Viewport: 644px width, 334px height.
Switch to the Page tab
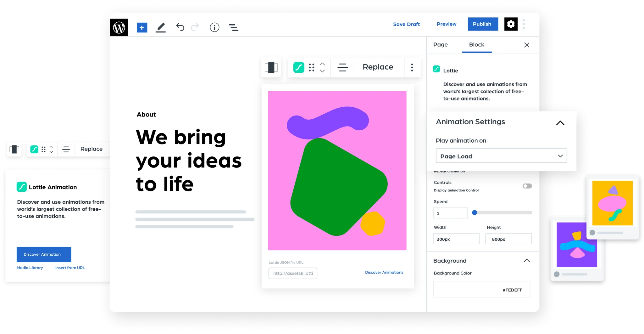coord(440,45)
